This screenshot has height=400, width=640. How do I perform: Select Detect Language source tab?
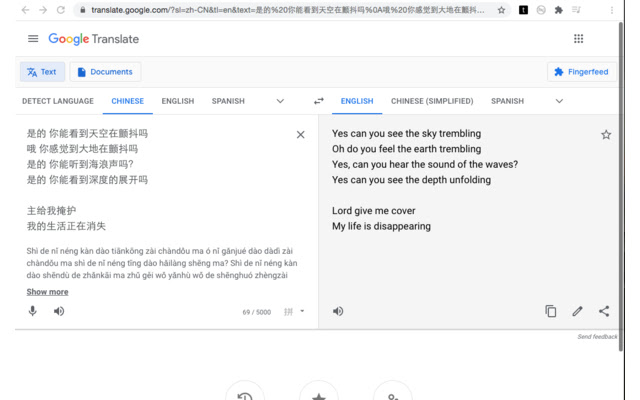(58, 101)
